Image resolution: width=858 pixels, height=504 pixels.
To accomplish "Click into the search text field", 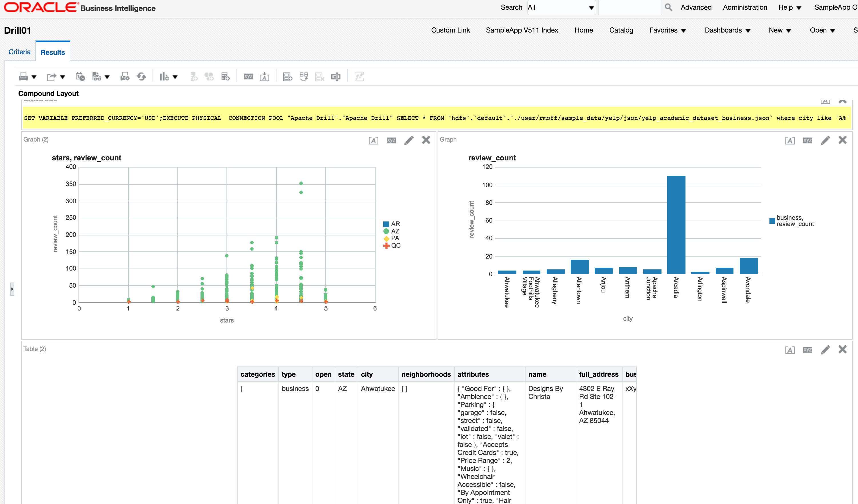I will (630, 7).
